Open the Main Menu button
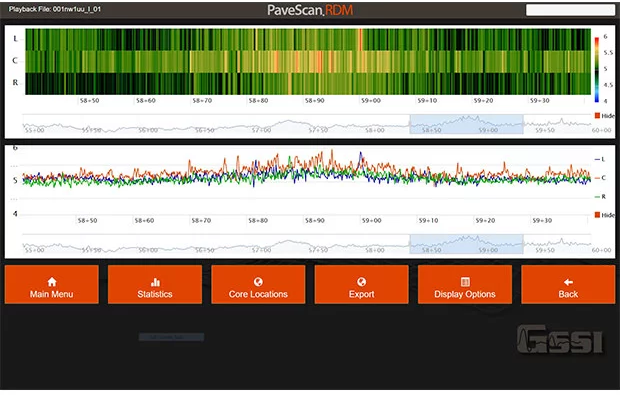Screen dimensions: 620x397 pyautogui.click(x=52, y=284)
